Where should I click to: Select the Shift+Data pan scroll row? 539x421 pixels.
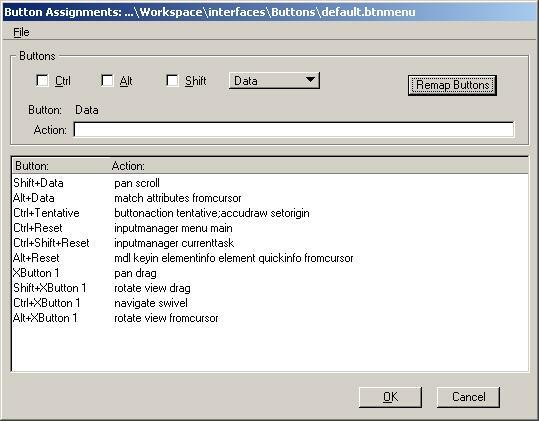click(270, 183)
